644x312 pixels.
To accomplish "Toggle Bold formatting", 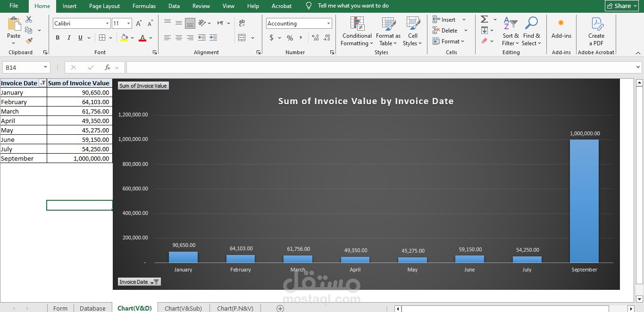I will point(58,38).
